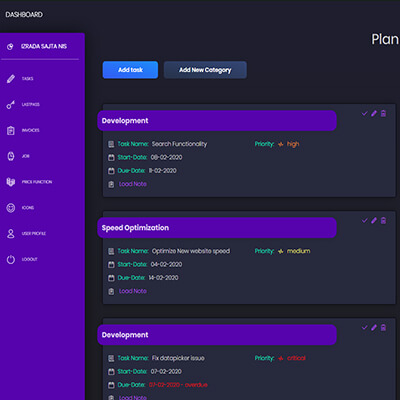Open Tasks via the pencil icon

11,79
